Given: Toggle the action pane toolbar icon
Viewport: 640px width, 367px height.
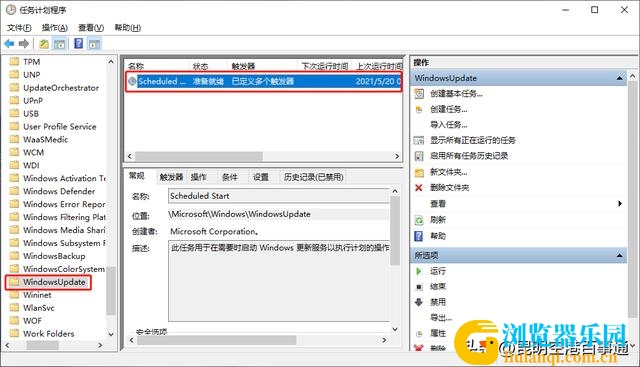Looking at the screenshot, I should (94, 44).
